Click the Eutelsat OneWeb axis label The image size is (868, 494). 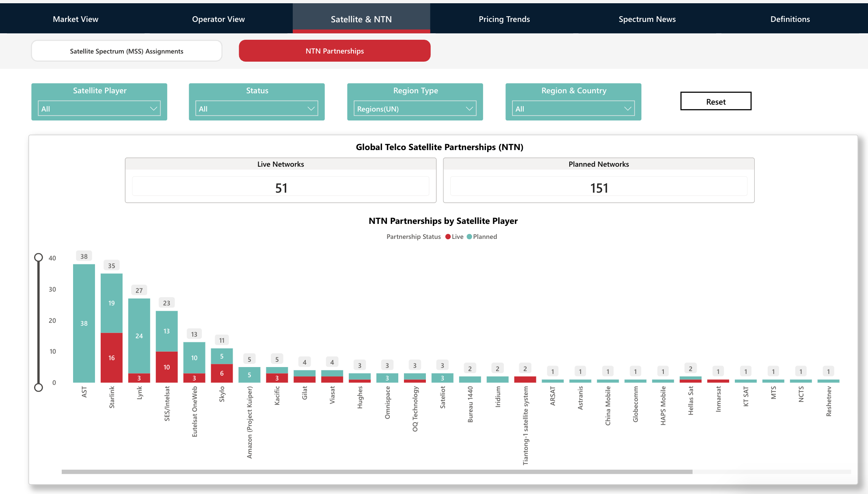click(194, 411)
